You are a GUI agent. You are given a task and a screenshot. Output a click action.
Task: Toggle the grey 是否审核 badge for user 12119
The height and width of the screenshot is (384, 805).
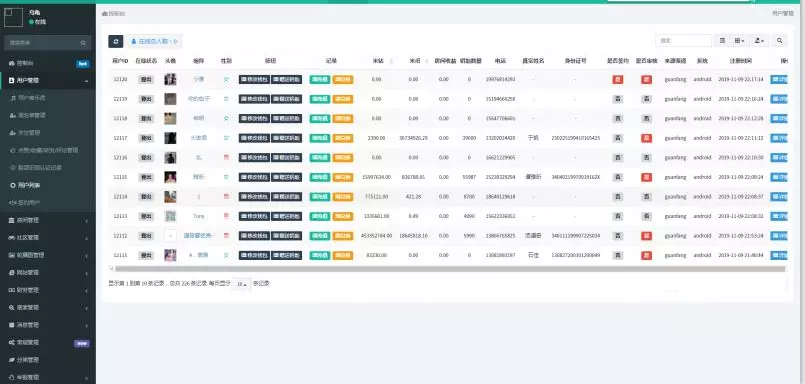pyautogui.click(x=646, y=99)
